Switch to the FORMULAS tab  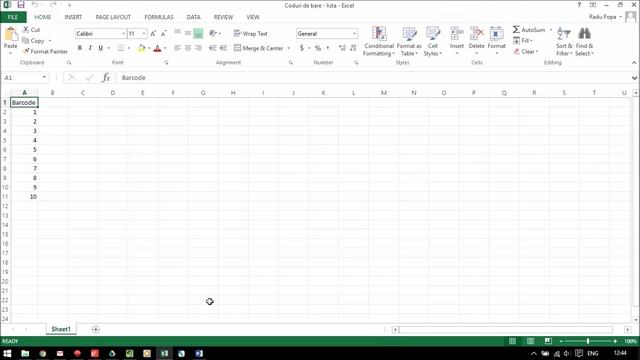[159, 17]
